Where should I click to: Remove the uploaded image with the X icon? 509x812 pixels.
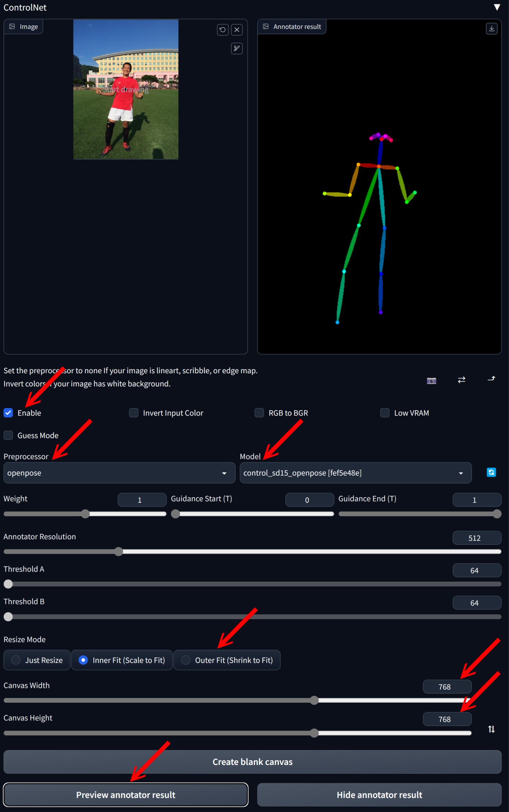(x=237, y=30)
